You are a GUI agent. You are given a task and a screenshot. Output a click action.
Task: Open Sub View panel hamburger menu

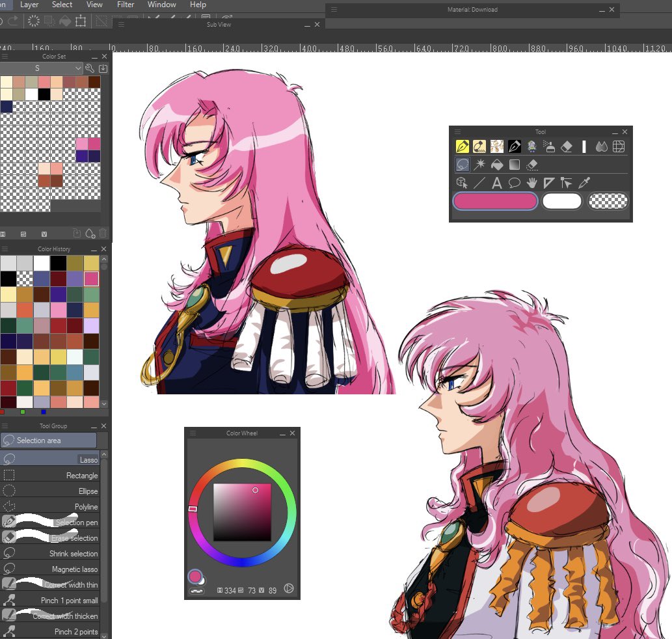pyautogui.click(x=121, y=25)
